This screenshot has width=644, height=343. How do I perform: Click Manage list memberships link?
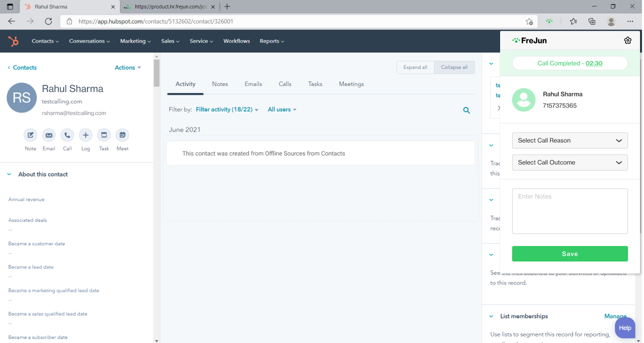pos(616,316)
